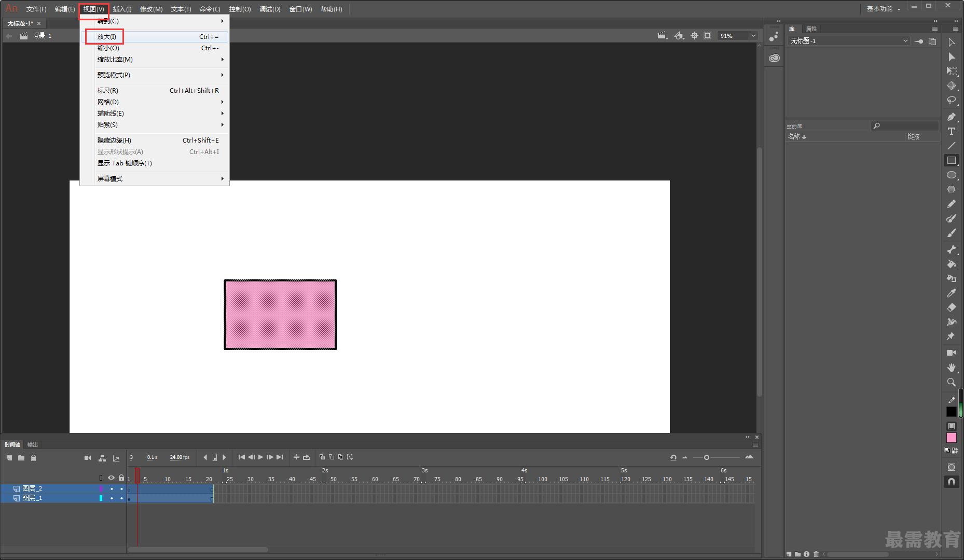This screenshot has width=964, height=560.
Task: Toggle visibility of layer 图层_2
Action: tap(112, 489)
